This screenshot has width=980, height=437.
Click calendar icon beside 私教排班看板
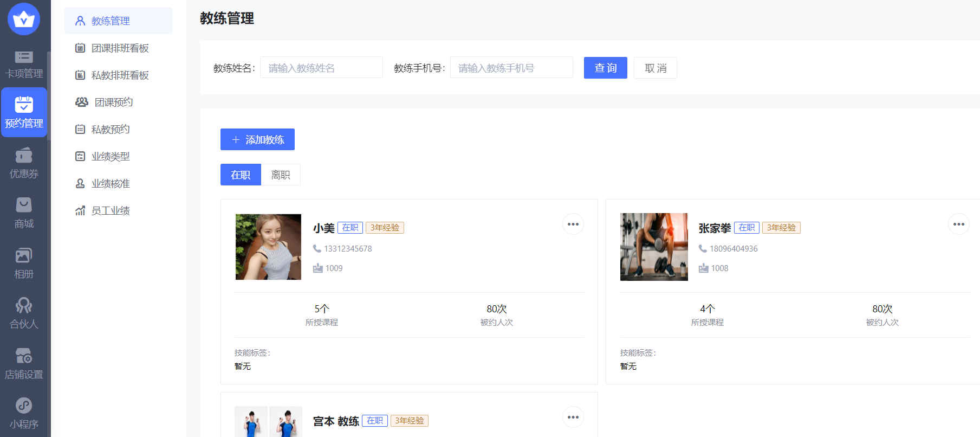(x=80, y=75)
